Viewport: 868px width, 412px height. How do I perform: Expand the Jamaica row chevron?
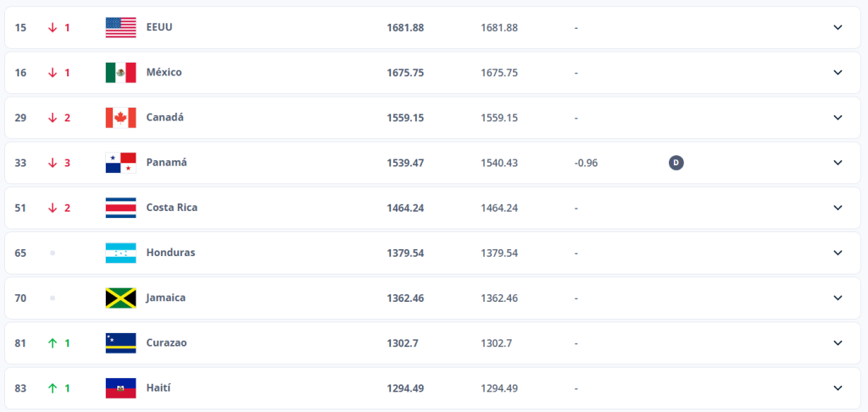837,298
